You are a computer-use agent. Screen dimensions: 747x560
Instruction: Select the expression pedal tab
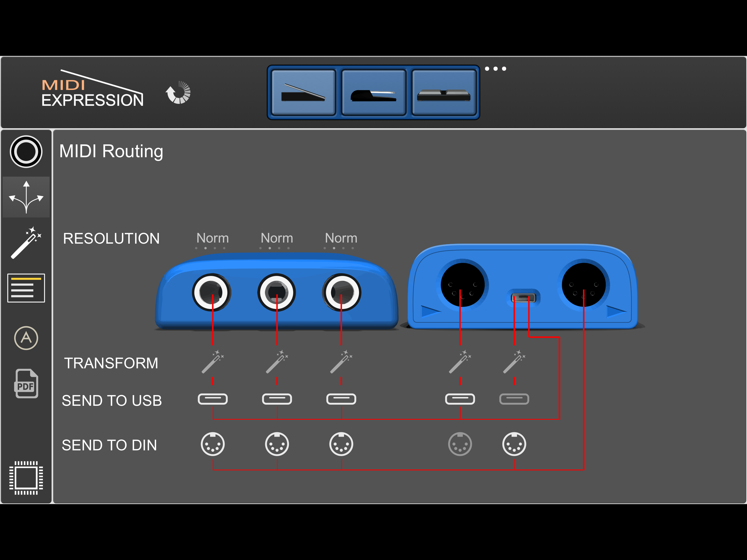303,92
